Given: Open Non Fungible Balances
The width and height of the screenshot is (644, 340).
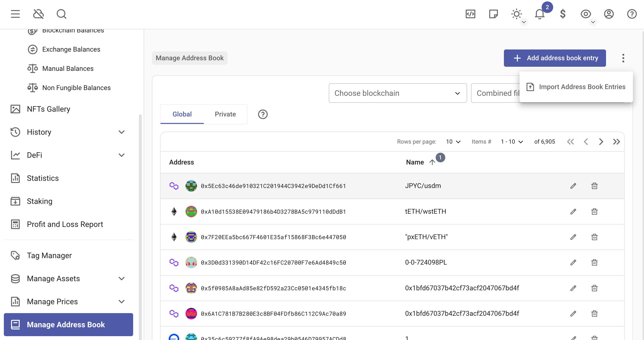Looking at the screenshot, I should pyautogui.click(x=76, y=88).
